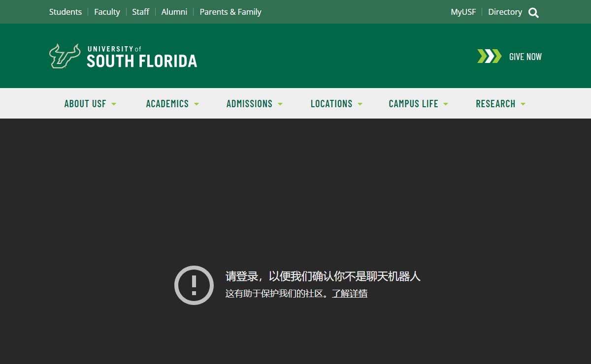Open the Directory link
The height and width of the screenshot is (364, 591).
click(505, 12)
